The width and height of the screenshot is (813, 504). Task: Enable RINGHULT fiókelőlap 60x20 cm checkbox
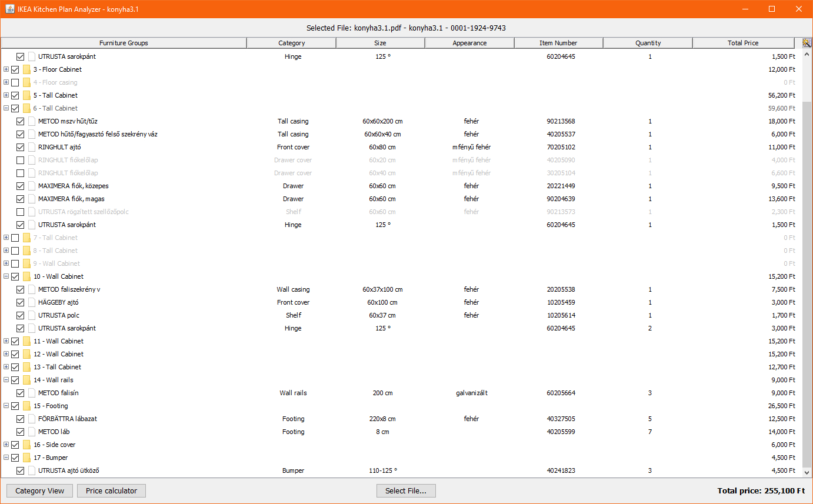pyautogui.click(x=21, y=160)
